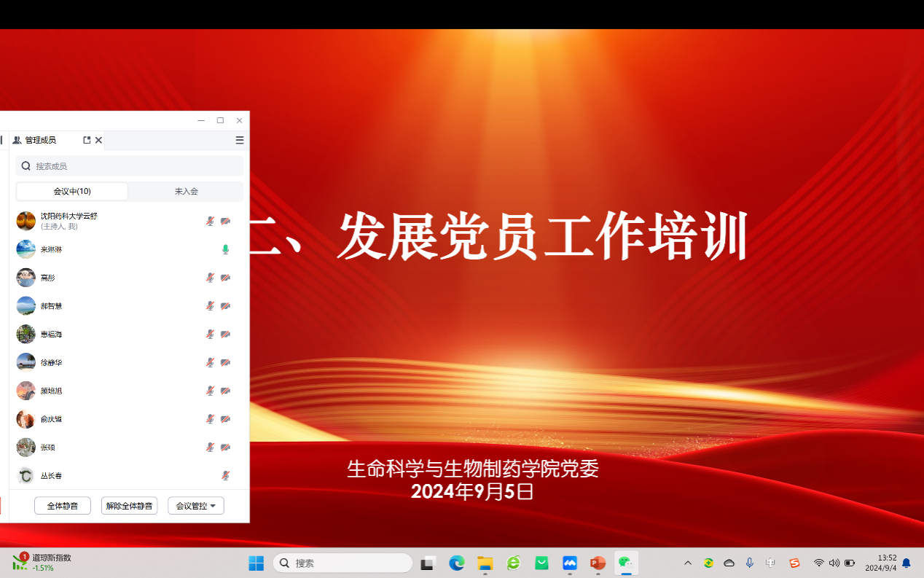Open the hamburger menu in member panel
The height and width of the screenshot is (578, 924).
click(240, 140)
